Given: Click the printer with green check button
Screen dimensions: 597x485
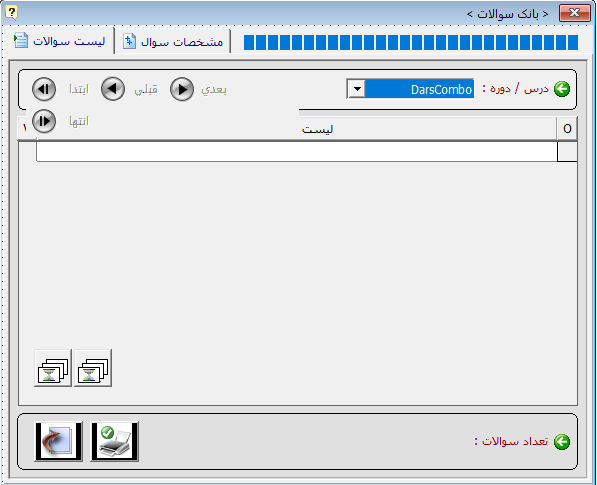Looking at the screenshot, I should point(115,442).
